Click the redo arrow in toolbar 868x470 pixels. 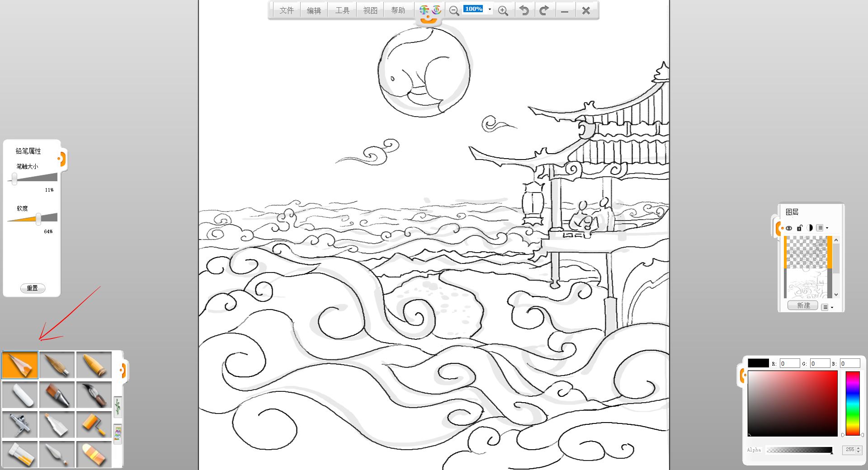[x=544, y=10]
